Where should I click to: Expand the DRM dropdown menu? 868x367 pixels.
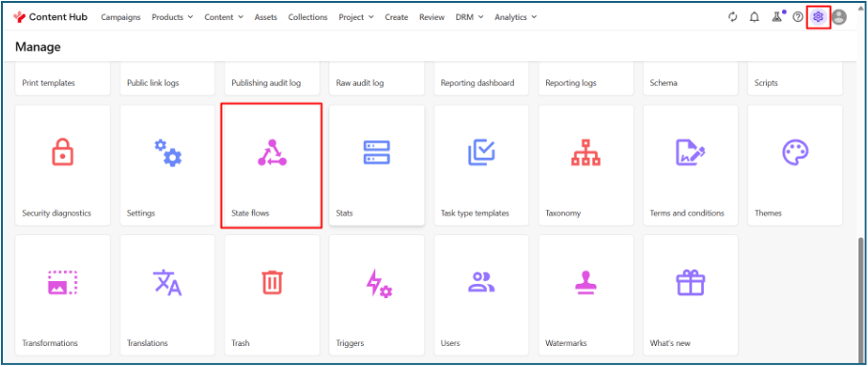(x=470, y=17)
